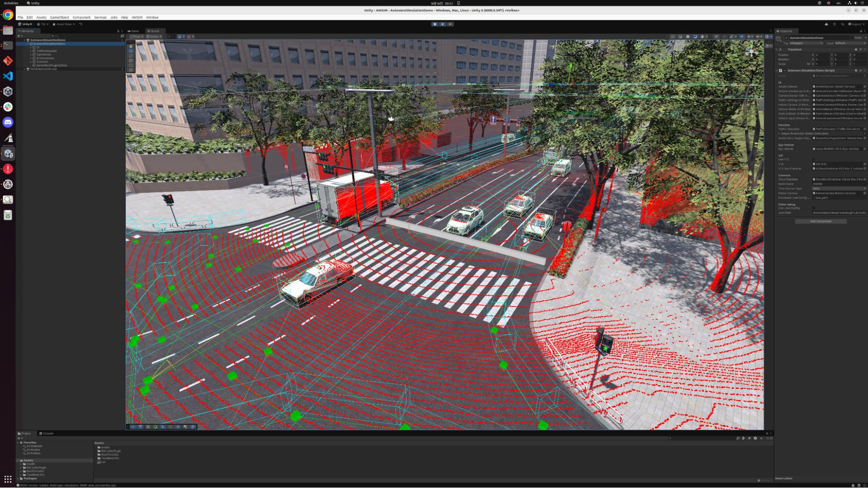
Task: Select the Rotate tool in scene
Action: click(x=131, y=56)
